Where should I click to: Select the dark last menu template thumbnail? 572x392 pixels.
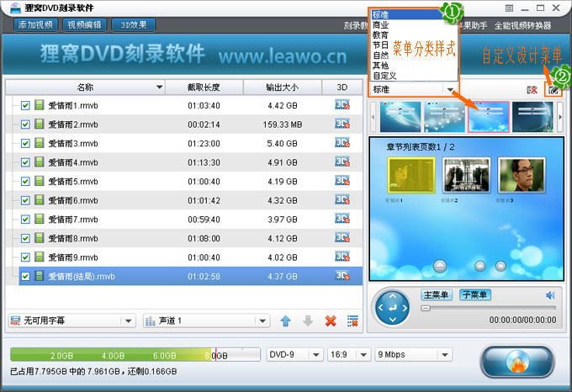tap(532, 117)
